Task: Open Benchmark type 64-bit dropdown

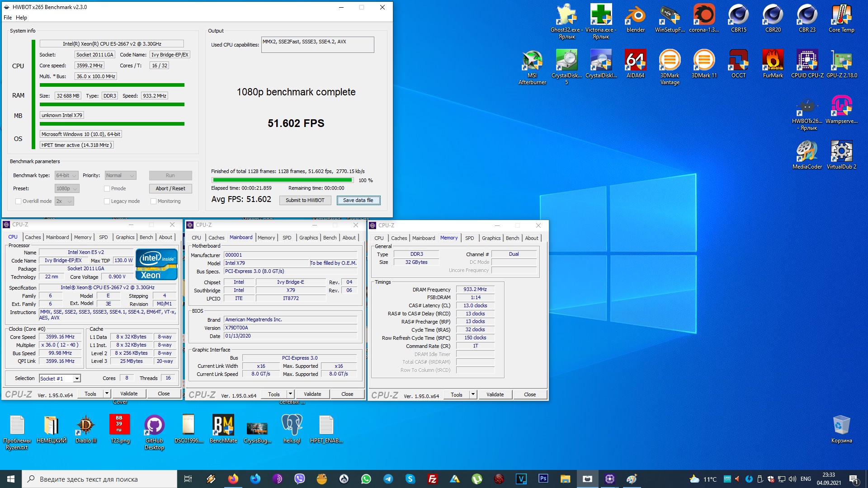Action: [66, 175]
